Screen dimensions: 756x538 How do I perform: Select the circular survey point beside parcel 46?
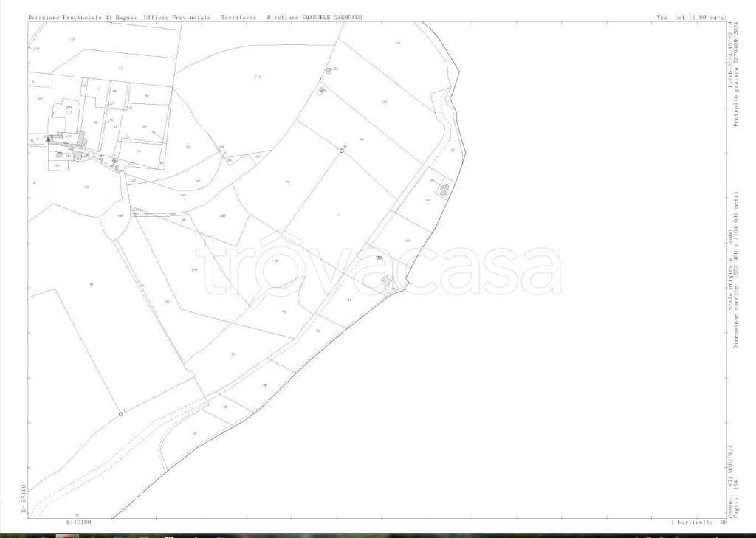tap(342, 150)
